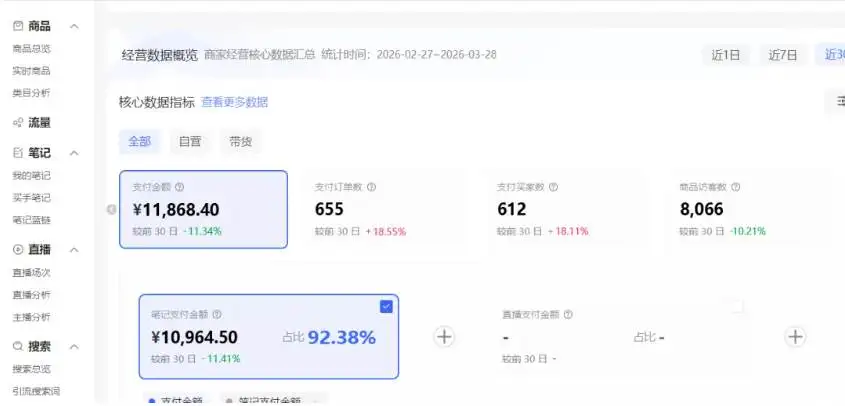Collapse the 搜索 sidebar section
Screen dimensions: 845x406
(x=74, y=346)
